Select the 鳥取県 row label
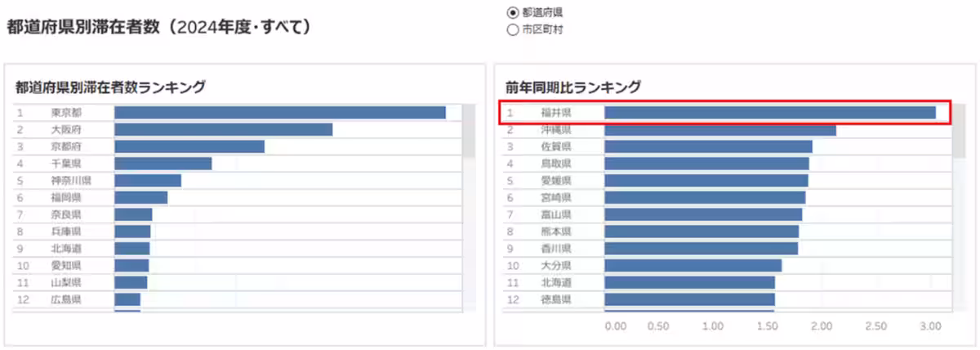The image size is (980, 350). 556,164
